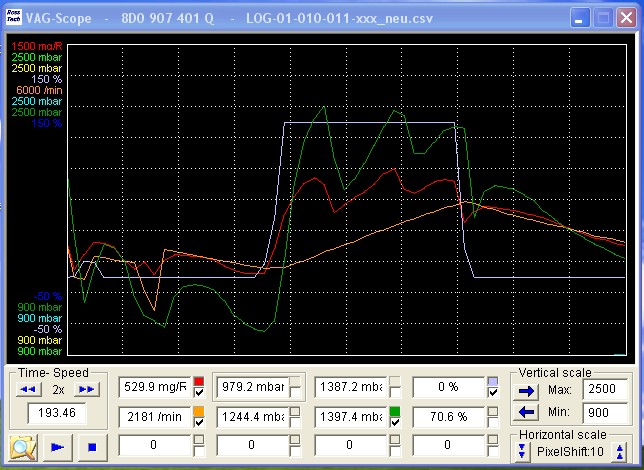The image size is (644, 470).
Task: Click the lavender swatch beside 0 %
Action: (493, 382)
